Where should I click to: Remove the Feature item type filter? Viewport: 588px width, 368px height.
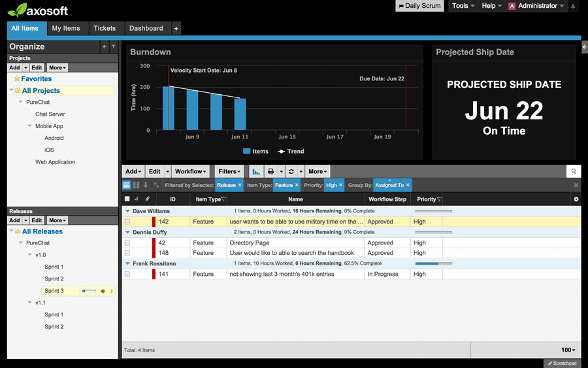click(297, 185)
